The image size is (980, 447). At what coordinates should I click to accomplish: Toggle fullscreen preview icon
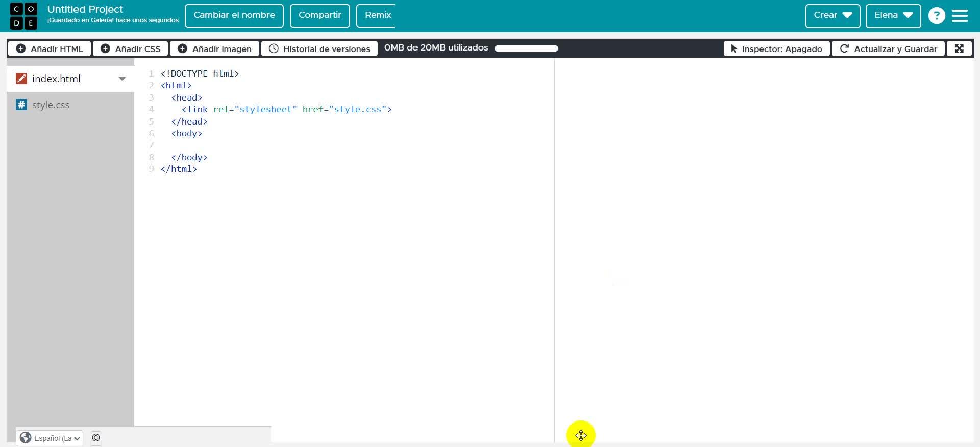coord(960,48)
